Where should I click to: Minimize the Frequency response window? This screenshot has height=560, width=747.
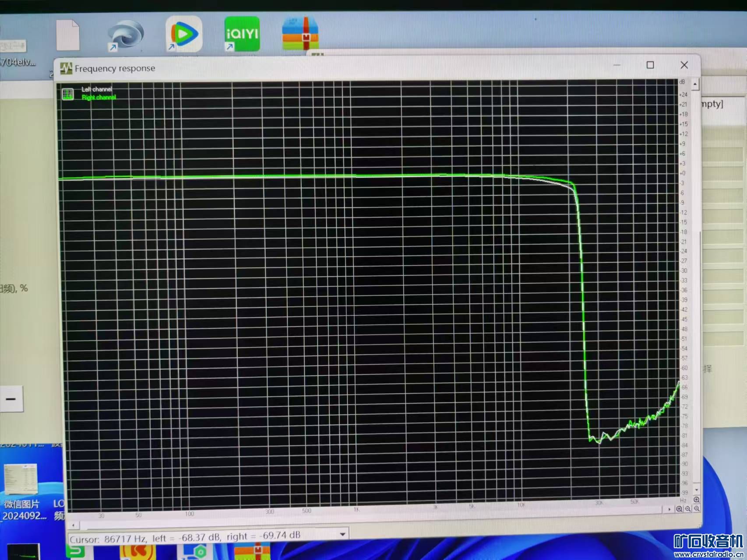pos(617,65)
